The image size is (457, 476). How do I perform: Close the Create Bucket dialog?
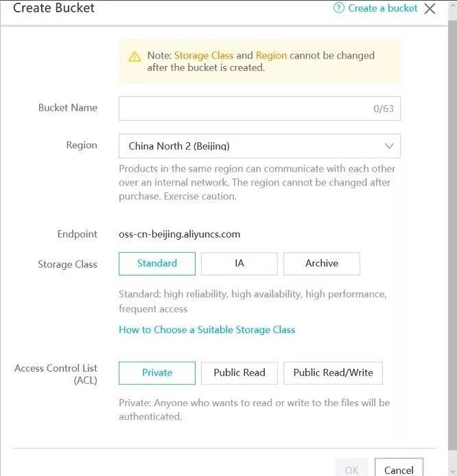tap(430, 9)
